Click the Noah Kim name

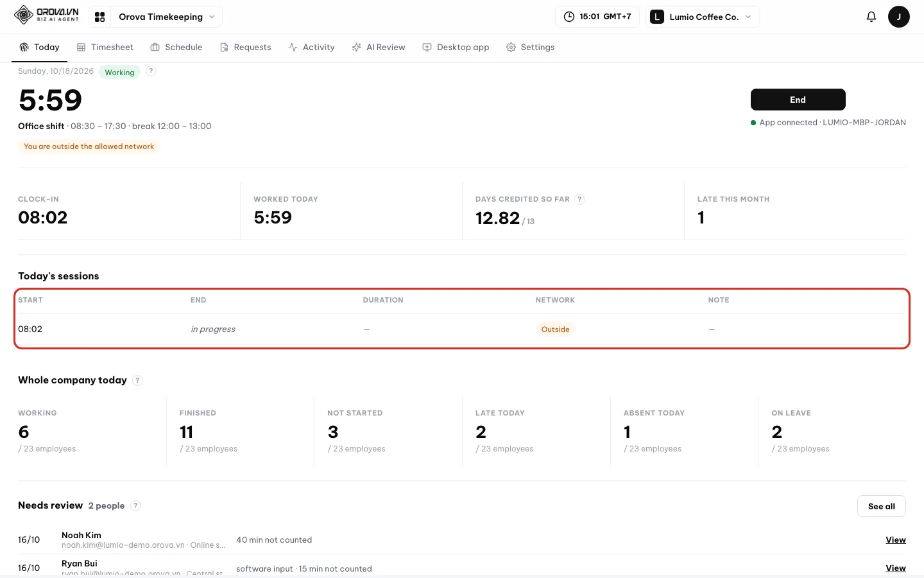coord(81,535)
